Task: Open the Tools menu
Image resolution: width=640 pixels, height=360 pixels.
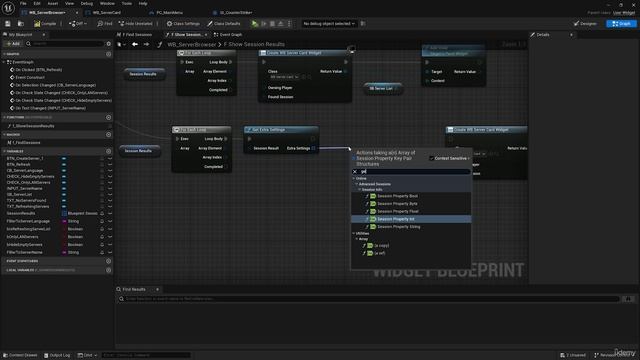Action: tap(127, 3)
